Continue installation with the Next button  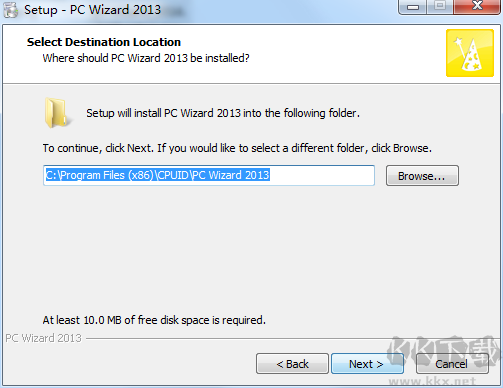pyautogui.click(x=367, y=364)
